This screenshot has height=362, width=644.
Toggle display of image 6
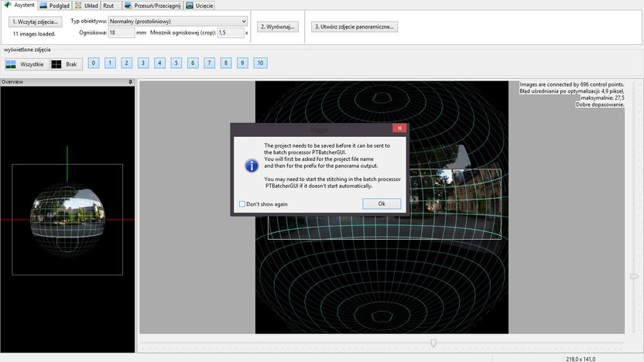(193, 63)
